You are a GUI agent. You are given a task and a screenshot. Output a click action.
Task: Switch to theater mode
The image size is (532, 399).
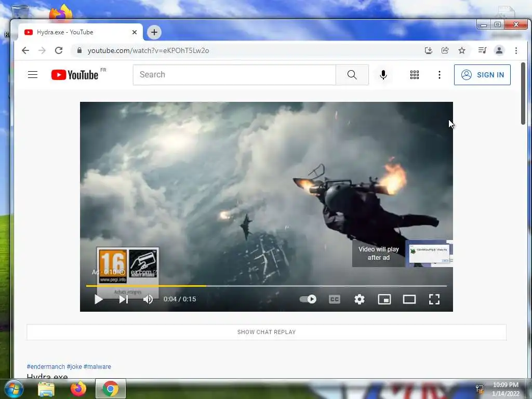pos(409,299)
